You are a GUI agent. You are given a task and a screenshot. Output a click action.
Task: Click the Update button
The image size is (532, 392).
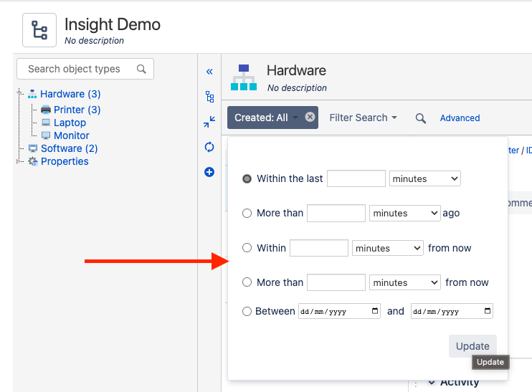coord(472,346)
